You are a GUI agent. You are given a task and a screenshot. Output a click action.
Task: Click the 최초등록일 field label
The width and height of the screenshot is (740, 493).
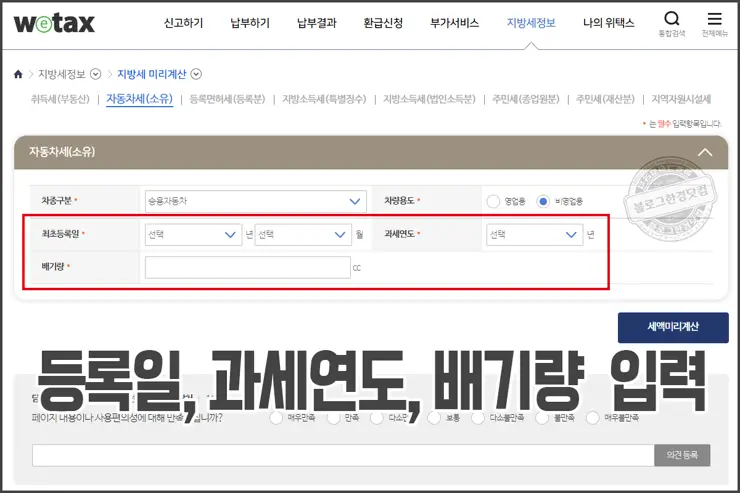60,234
